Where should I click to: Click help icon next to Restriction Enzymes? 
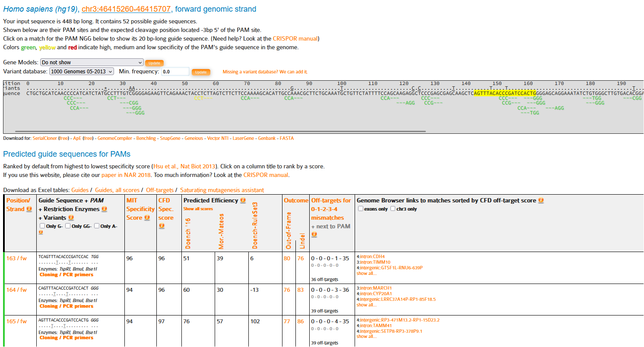(x=104, y=209)
